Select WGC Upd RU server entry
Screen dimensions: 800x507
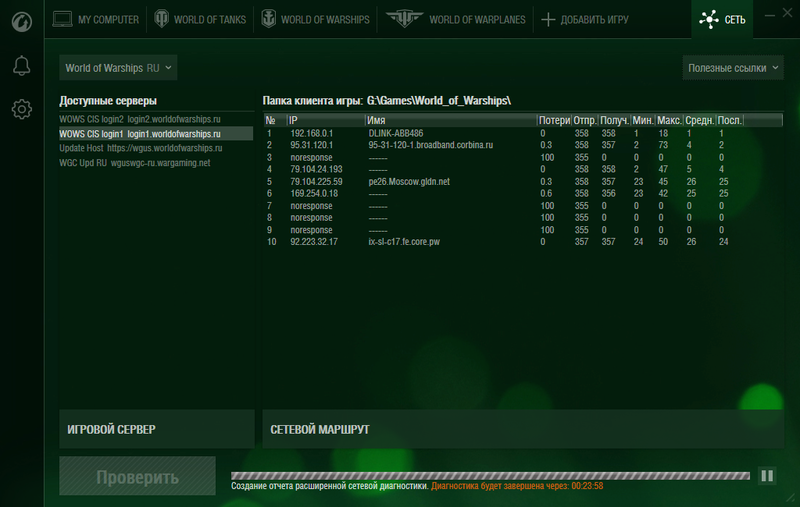(x=156, y=163)
